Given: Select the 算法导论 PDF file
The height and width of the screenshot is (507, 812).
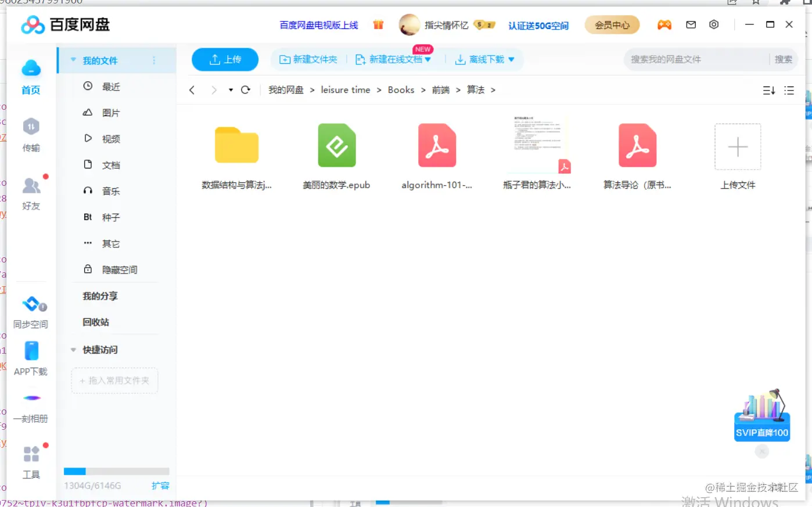Looking at the screenshot, I should click(x=637, y=145).
